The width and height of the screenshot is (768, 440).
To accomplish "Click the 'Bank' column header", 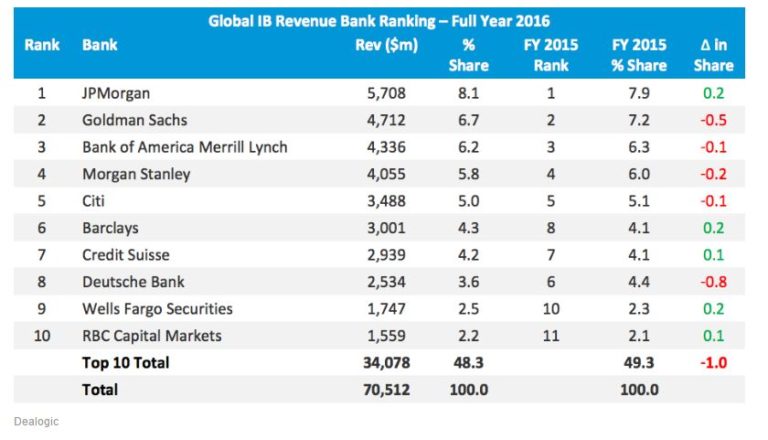I will coord(100,45).
